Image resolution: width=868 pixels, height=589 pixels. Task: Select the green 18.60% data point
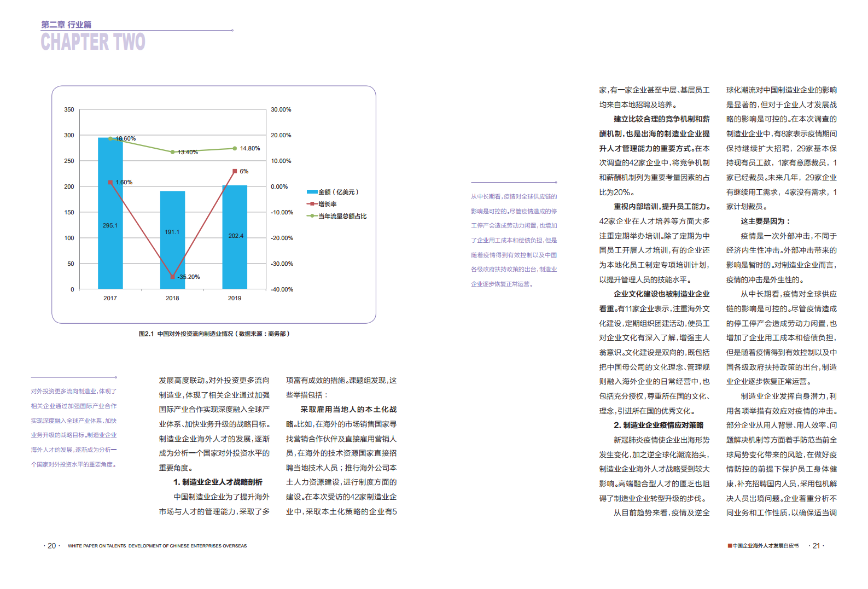click(110, 139)
